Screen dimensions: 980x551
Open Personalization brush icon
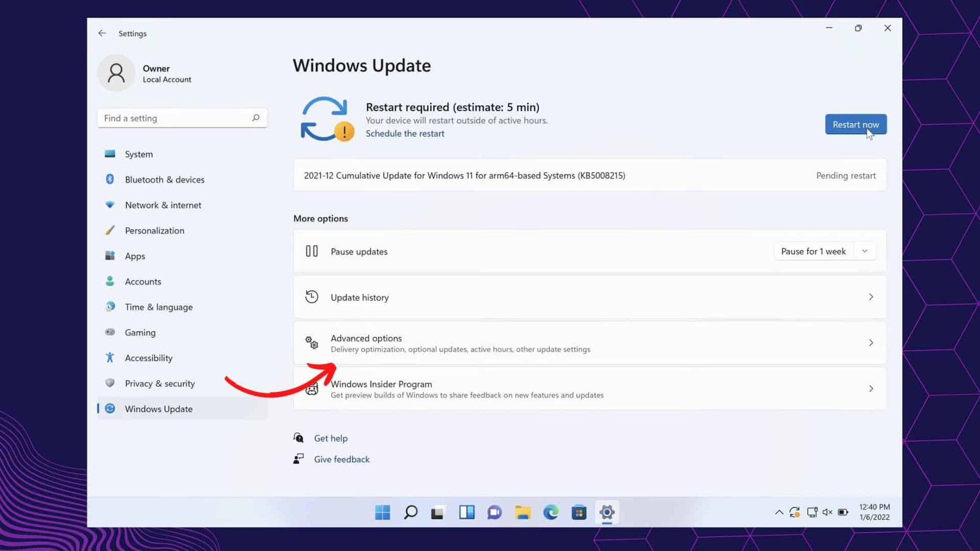[x=110, y=230]
